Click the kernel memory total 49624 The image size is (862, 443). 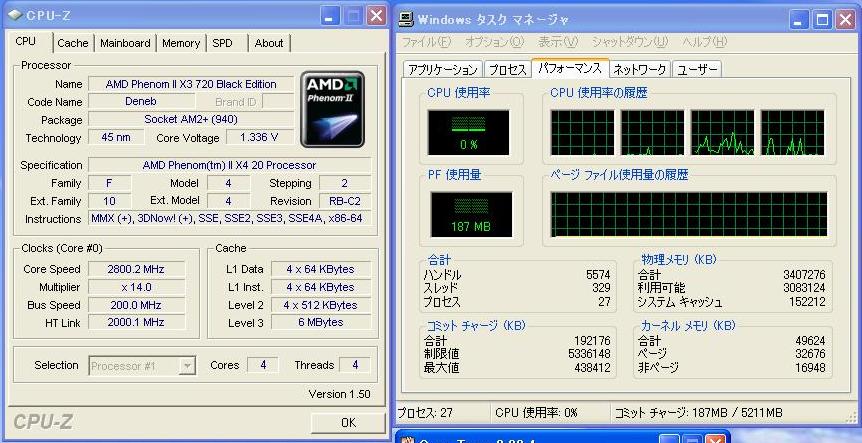click(x=810, y=341)
